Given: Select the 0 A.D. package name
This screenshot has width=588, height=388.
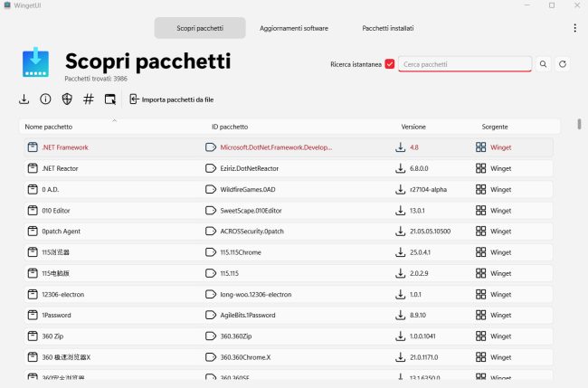Looking at the screenshot, I should (x=51, y=189).
